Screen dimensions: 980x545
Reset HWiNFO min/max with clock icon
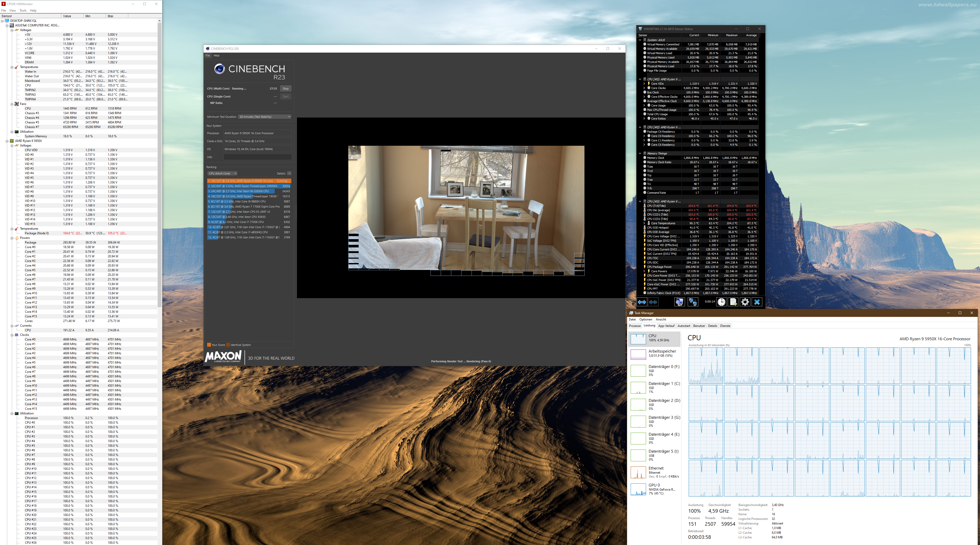[721, 302]
